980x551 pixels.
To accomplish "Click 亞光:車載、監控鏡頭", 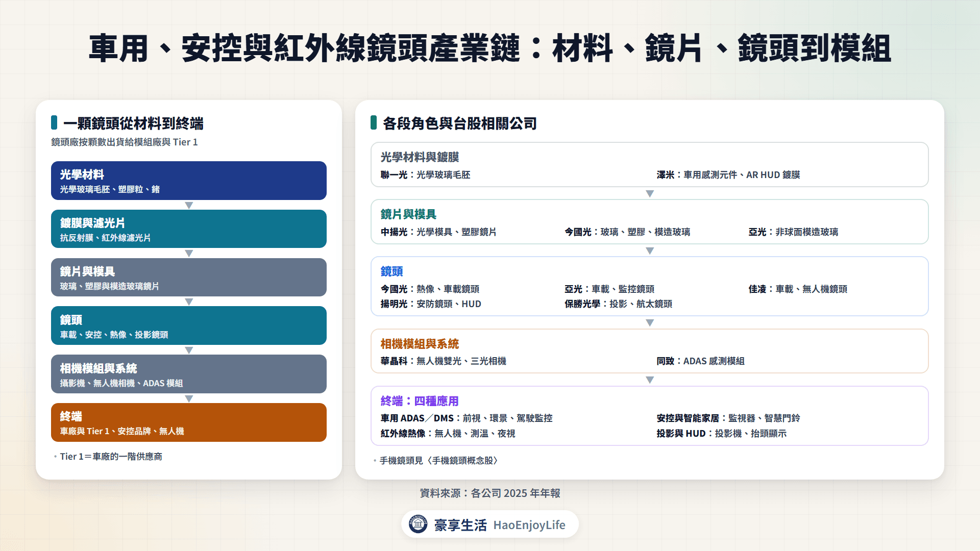I will (609, 289).
